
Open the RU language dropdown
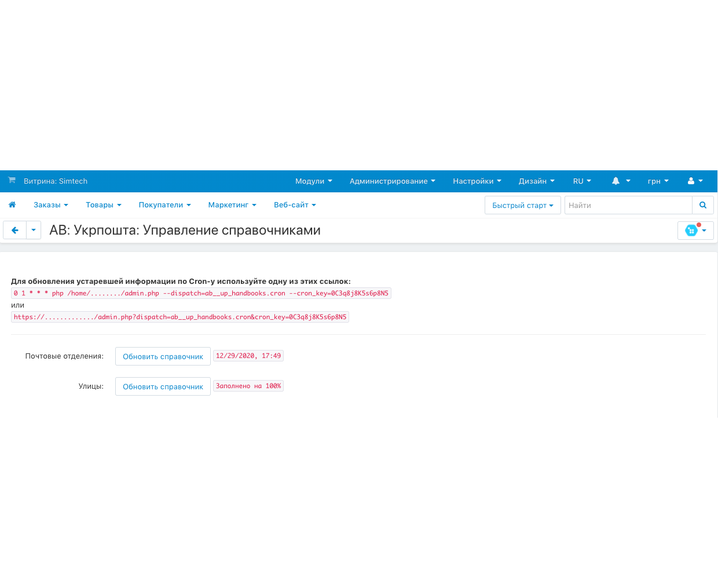click(581, 181)
